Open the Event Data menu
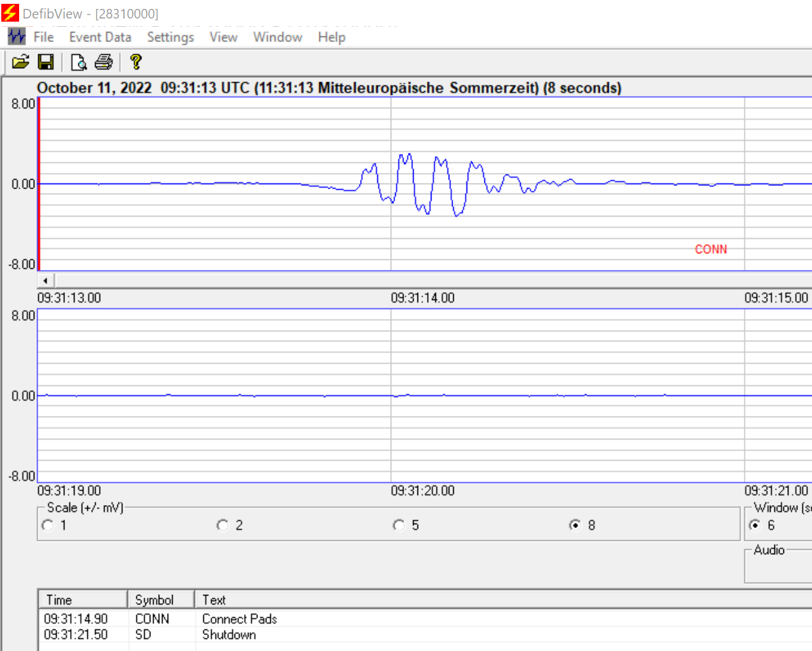 coord(100,37)
